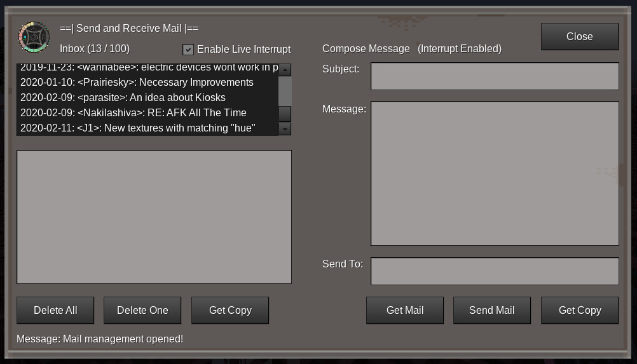Close the mail dialog with Close
The width and height of the screenshot is (637, 364).
pyautogui.click(x=579, y=37)
